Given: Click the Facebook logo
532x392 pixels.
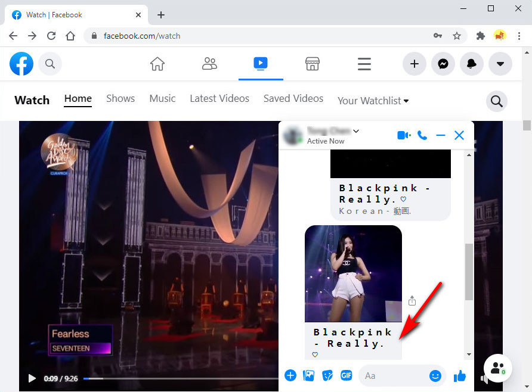Looking at the screenshot, I should click(x=21, y=64).
